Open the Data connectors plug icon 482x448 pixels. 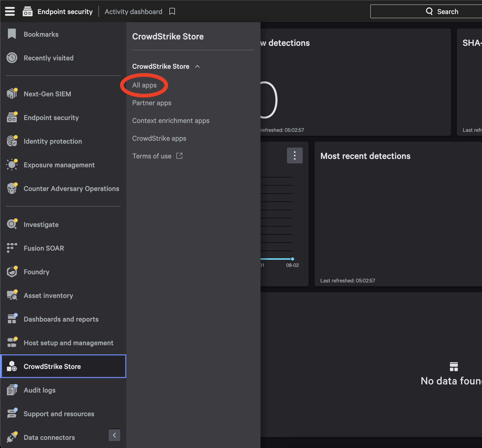[12, 437]
